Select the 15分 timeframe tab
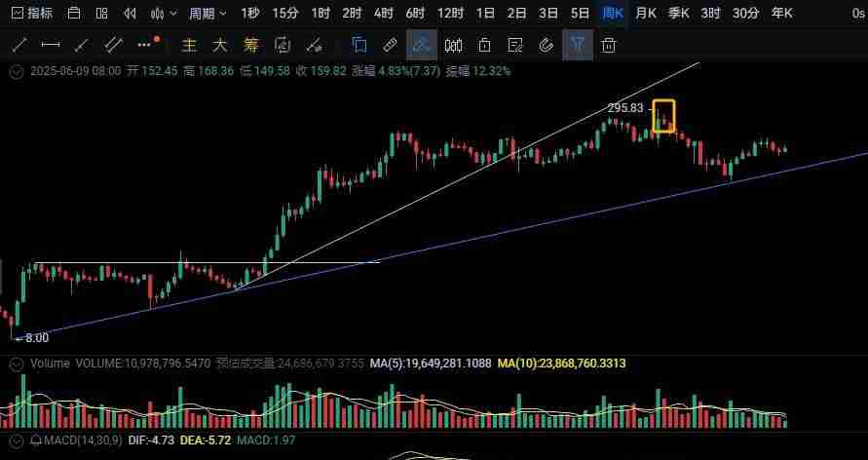 (x=284, y=14)
